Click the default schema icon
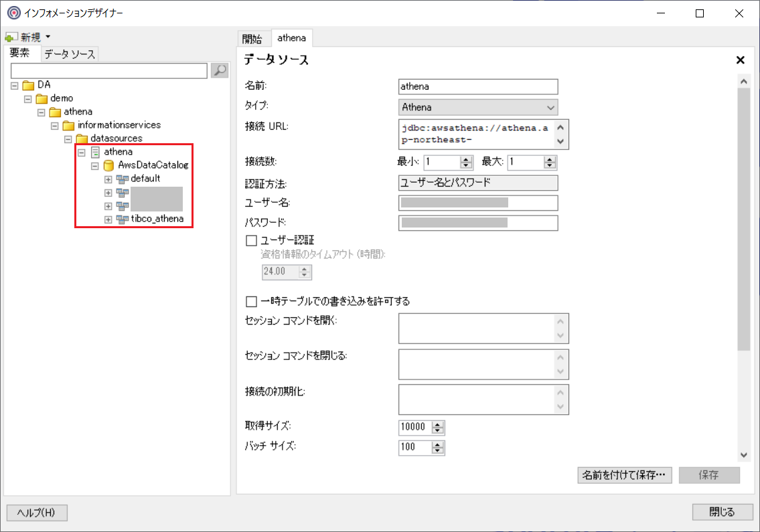 122,179
